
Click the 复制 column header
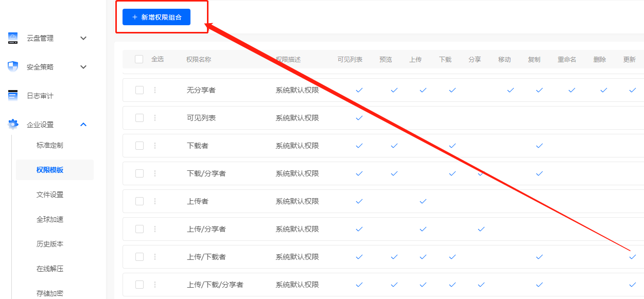(534, 60)
